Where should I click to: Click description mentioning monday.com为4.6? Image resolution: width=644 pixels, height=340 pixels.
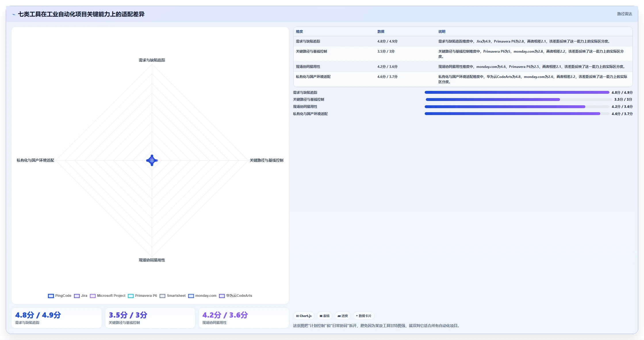tap(532, 67)
